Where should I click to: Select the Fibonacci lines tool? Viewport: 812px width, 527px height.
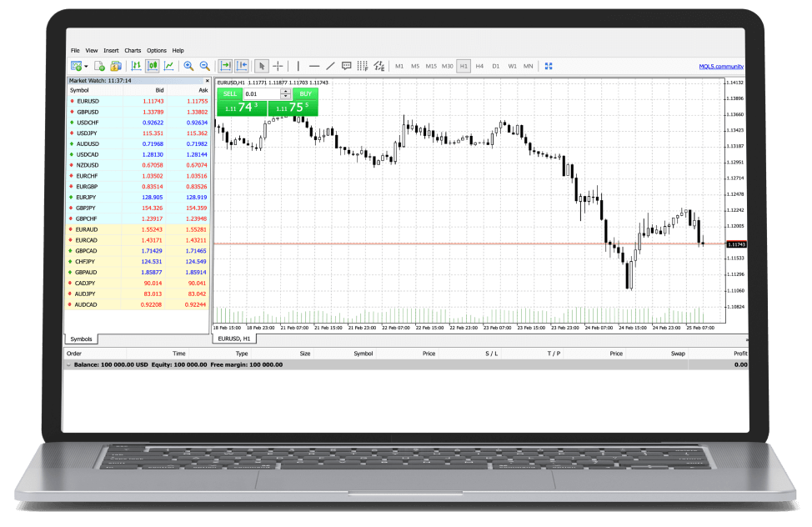tap(363, 66)
